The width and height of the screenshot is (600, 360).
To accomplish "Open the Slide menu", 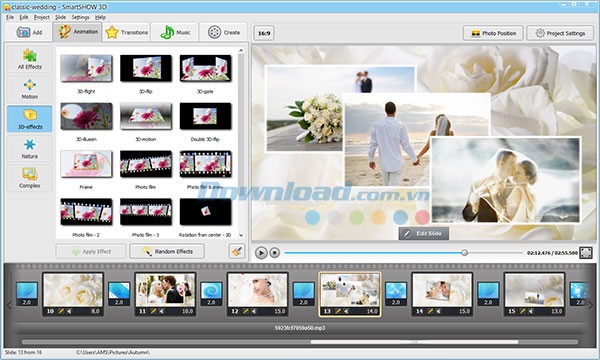I will 60,17.
